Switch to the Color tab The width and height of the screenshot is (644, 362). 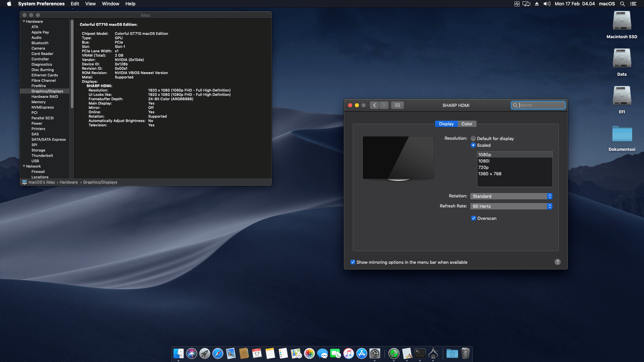pyautogui.click(x=467, y=124)
